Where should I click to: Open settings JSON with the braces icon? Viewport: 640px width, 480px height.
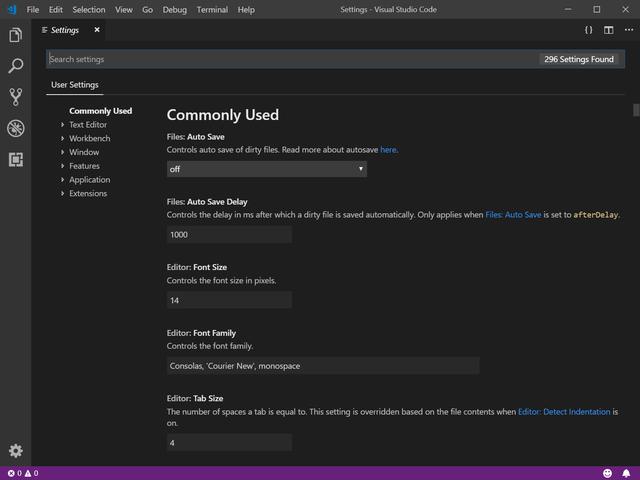click(x=588, y=30)
